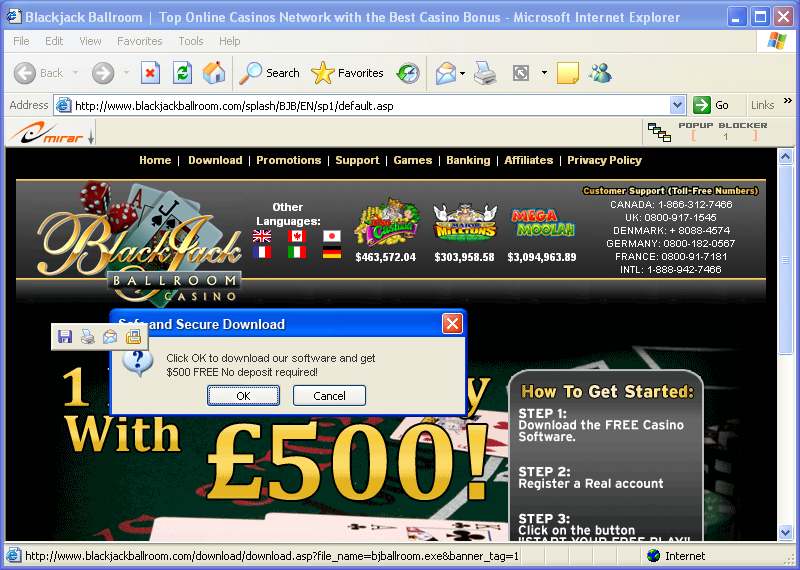Expand the Links bar chevron
This screenshot has width=800, height=570.
coord(788,101)
